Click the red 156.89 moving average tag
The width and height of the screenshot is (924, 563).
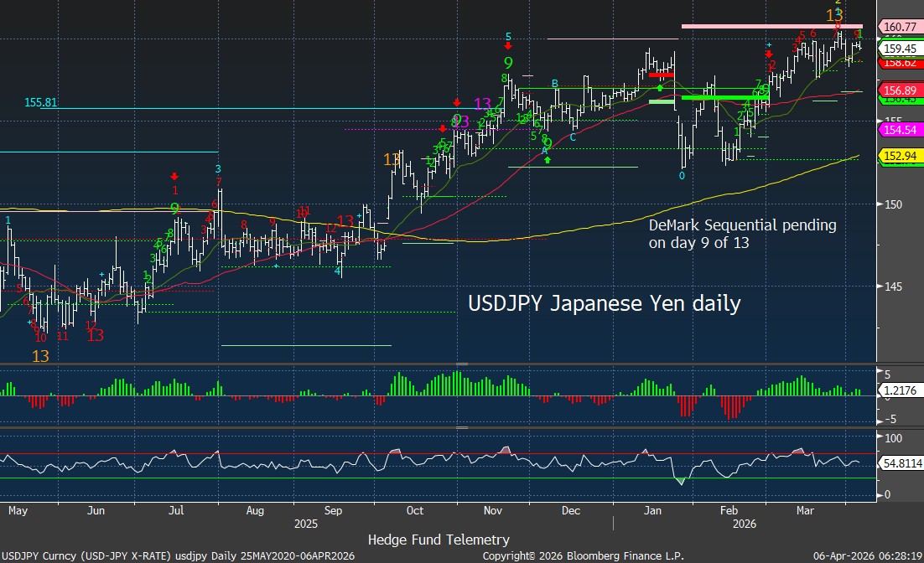(x=900, y=90)
